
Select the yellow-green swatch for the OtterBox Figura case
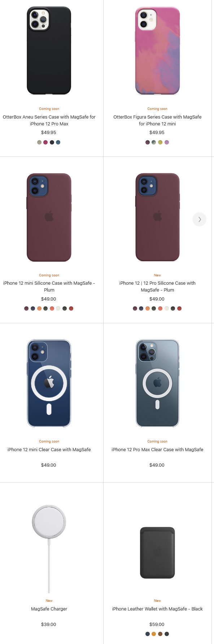coord(160,142)
